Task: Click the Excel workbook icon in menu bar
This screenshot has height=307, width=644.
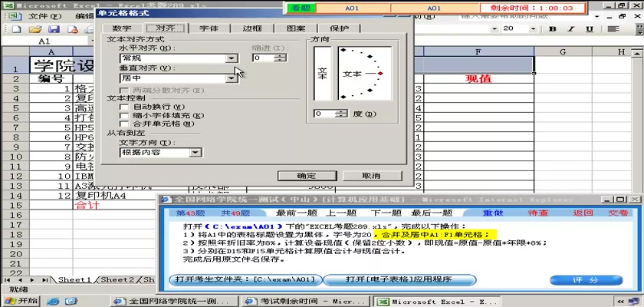Action: pyautogui.click(x=14, y=16)
